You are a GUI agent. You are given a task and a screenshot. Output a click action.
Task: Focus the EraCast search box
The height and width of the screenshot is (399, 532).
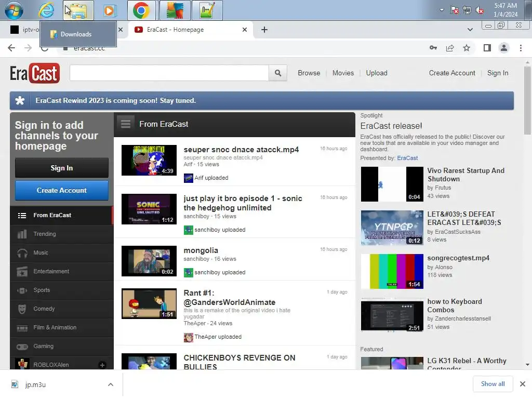tap(169, 73)
